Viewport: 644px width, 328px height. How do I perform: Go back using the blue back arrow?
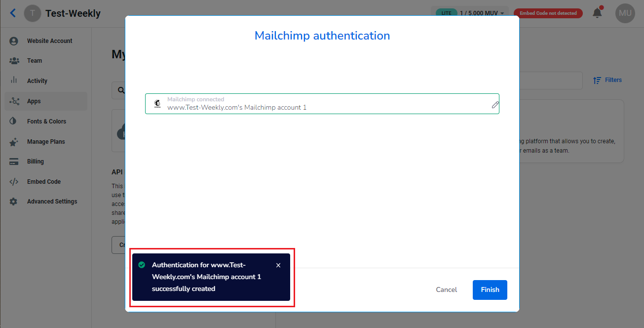(13, 13)
